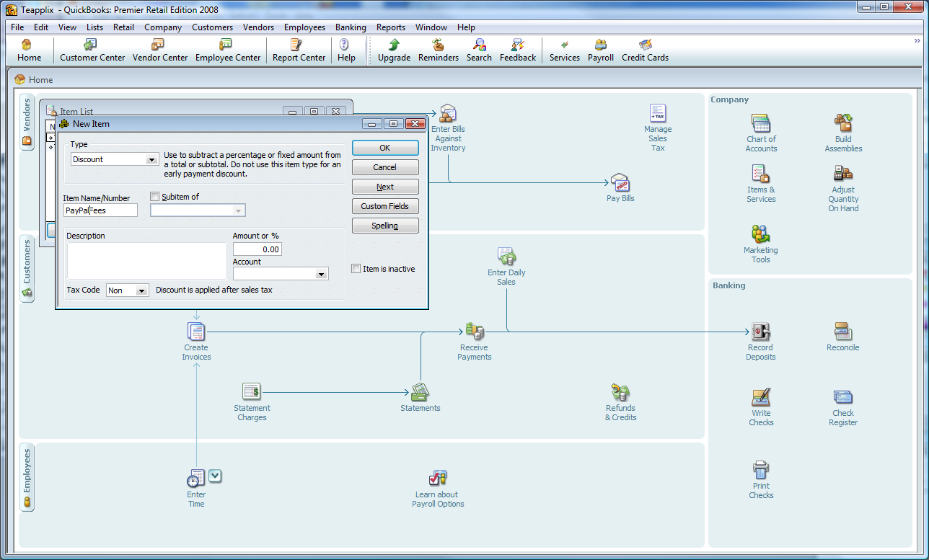Click into the Description text box
929x560 pixels.
pos(146,261)
